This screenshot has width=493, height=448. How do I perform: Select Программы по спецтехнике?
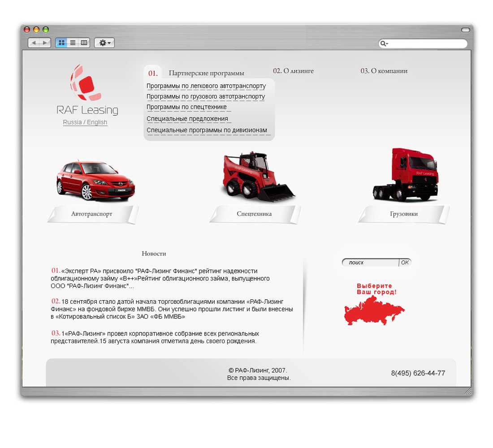click(x=186, y=107)
